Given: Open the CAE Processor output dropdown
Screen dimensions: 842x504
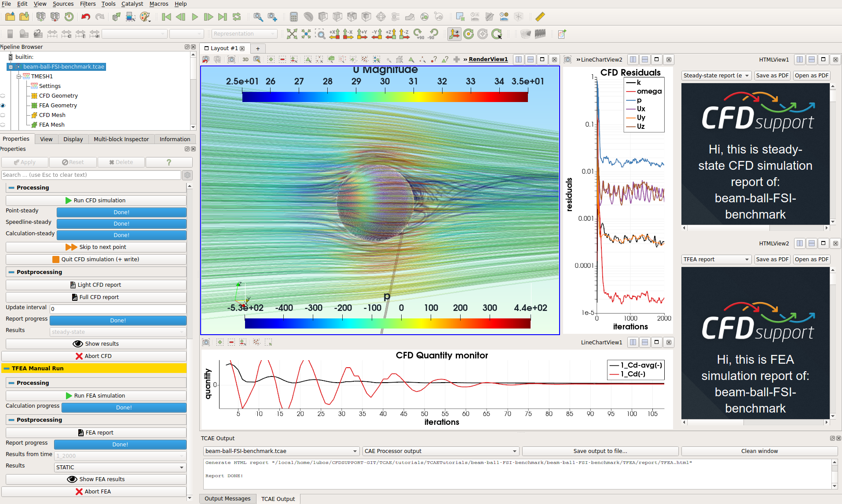Looking at the screenshot, I should (x=440, y=451).
